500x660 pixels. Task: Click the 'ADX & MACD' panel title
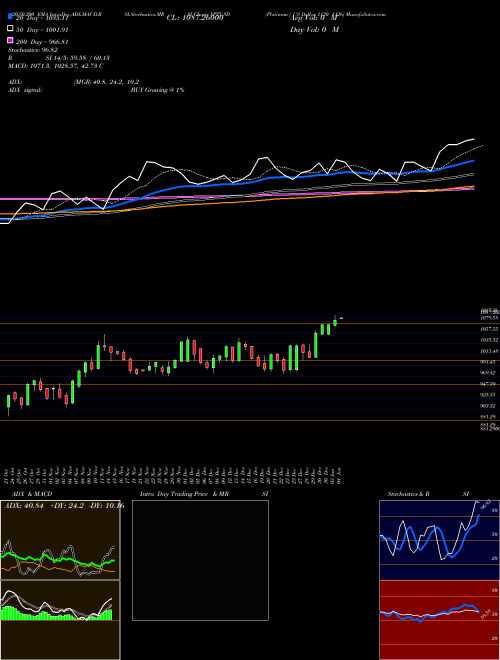[32, 494]
